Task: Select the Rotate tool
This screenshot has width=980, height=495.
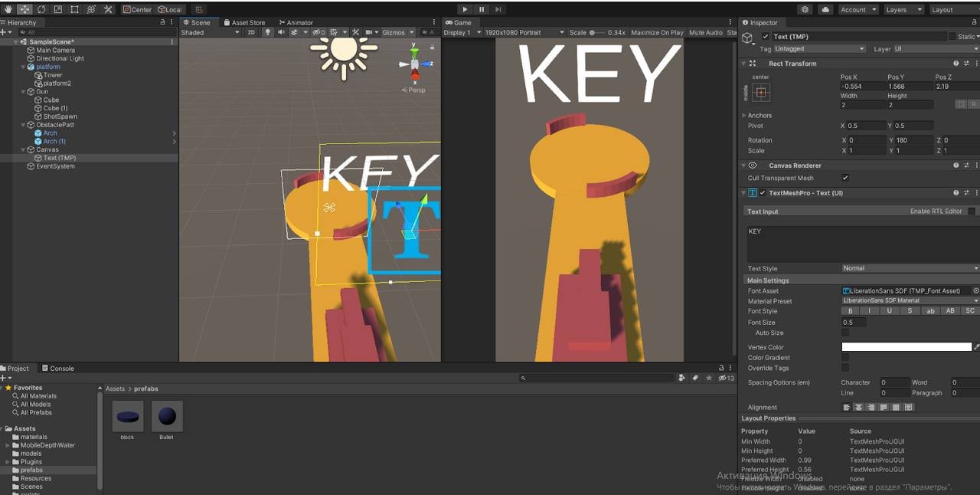Action: coord(41,9)
